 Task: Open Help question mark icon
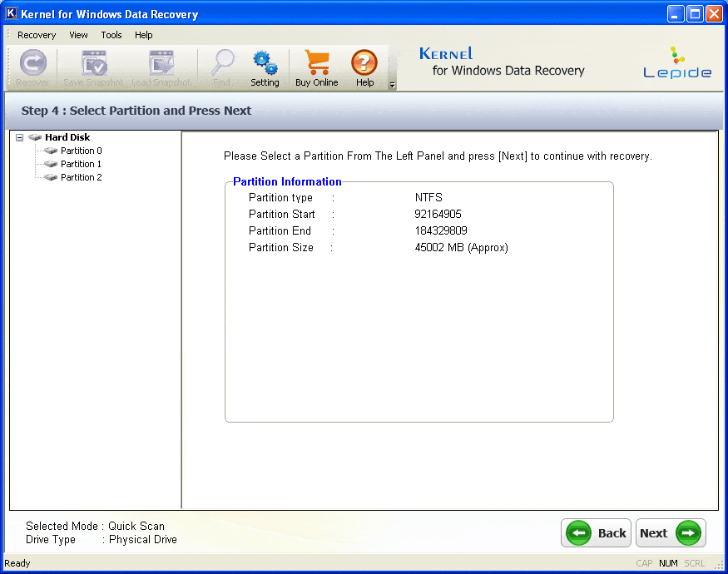tap(364, 62)
